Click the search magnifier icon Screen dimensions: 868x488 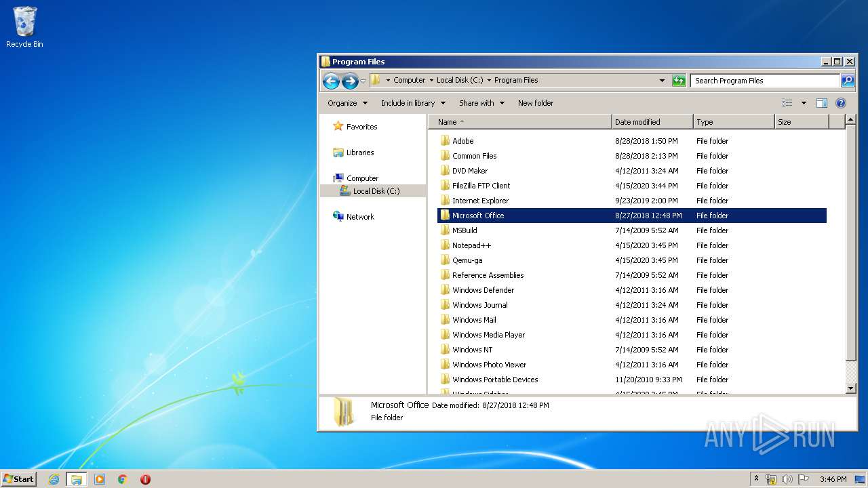click(848, 81)
